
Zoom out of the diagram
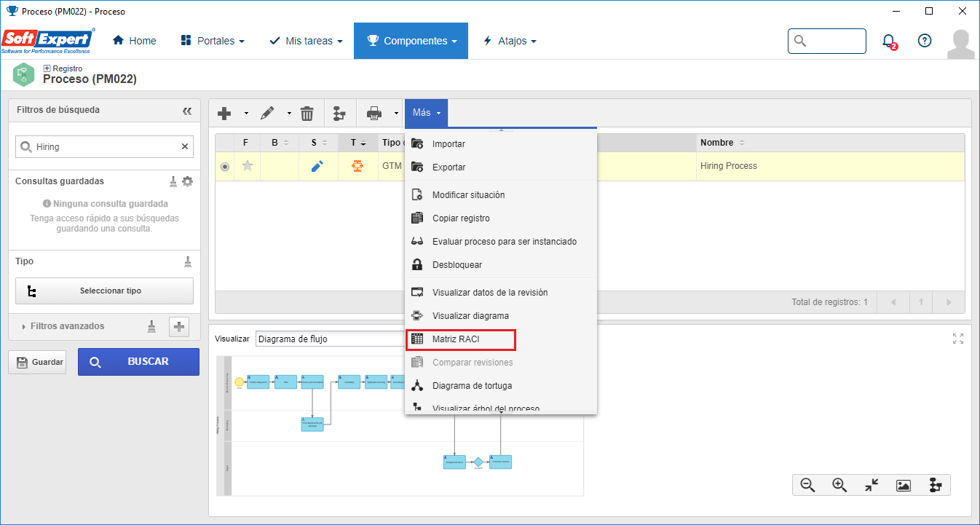coord(807,485)
